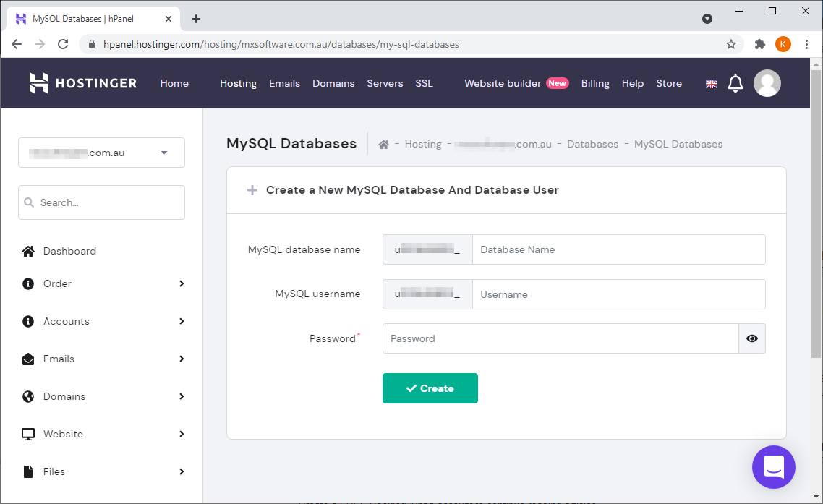Open a new browser tab
This screenshot has height=504, width=823.
coord(196,19)
